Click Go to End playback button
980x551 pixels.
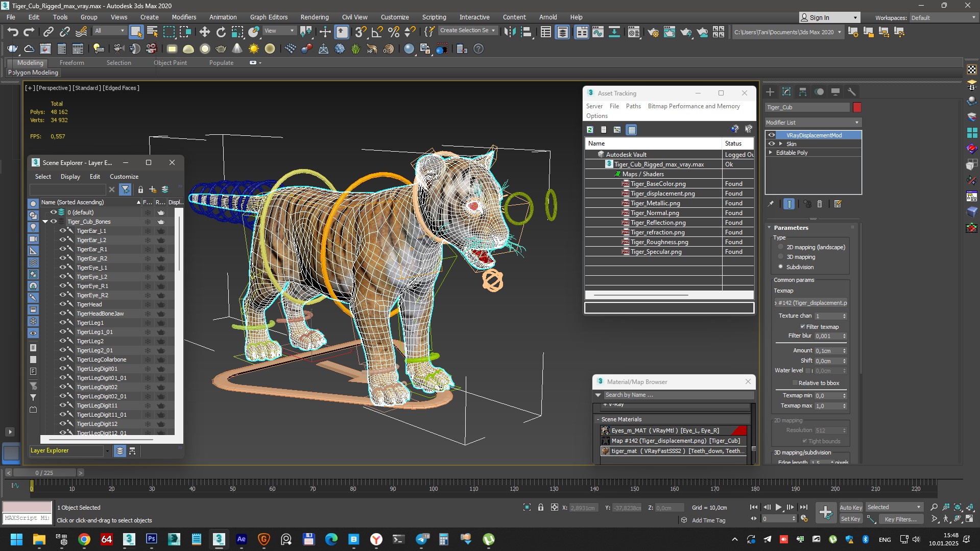pyautogui.click(x=803, y=507)
